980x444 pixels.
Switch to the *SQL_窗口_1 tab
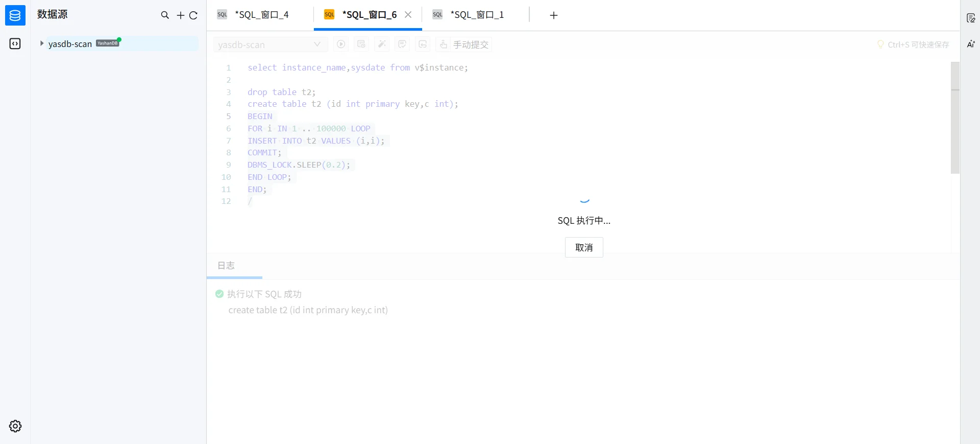(x=477, y=15)
